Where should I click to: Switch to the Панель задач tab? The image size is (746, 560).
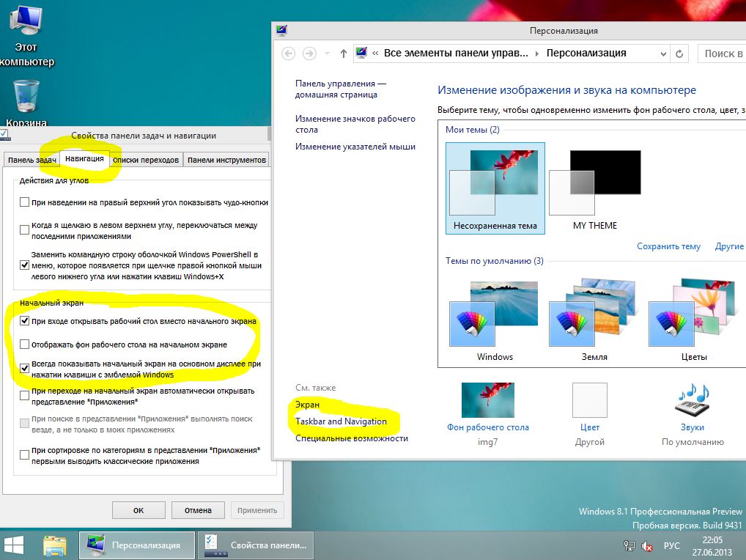pyautogui.click(x=32, y=160)
